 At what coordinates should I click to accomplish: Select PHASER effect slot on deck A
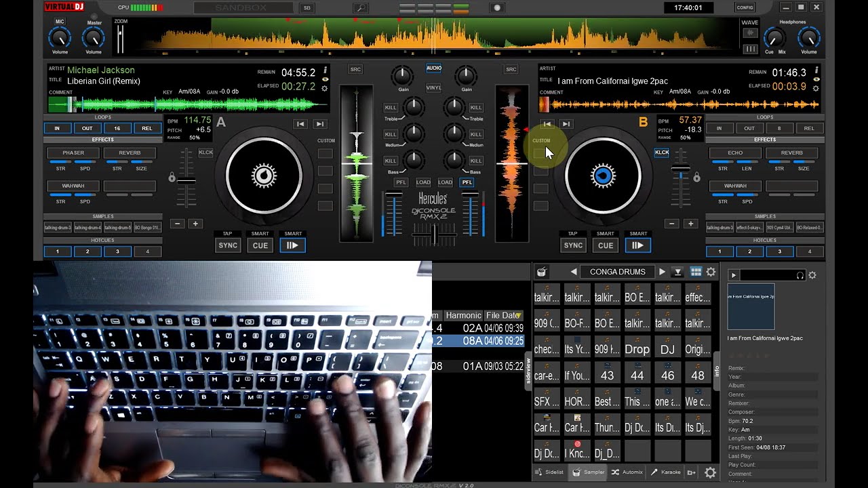pyautogui.click(x=73, y=152)
